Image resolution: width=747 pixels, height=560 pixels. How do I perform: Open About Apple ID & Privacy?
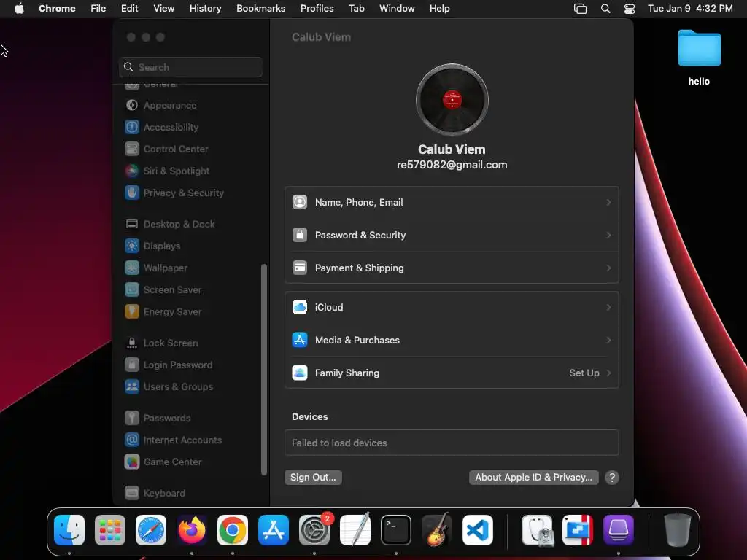(x=533, y=478)
